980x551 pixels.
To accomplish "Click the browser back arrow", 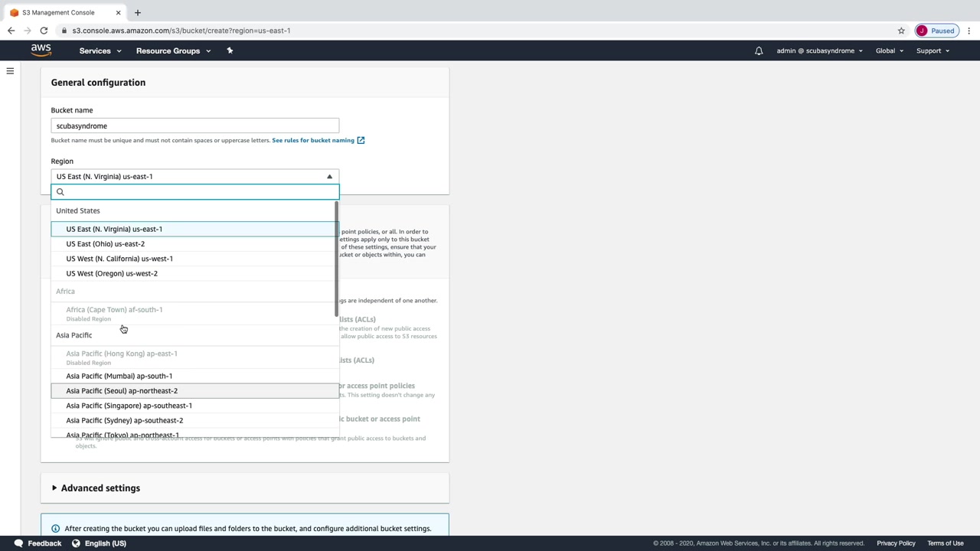I will [11, 31].
